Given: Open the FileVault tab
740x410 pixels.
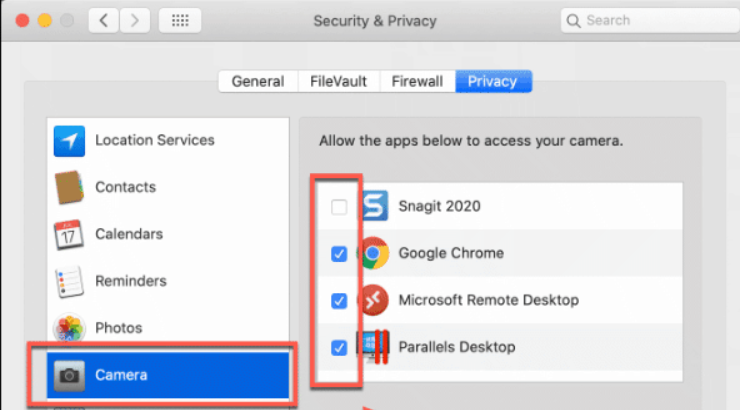Looking at the screenshot, I should (337, 81).
